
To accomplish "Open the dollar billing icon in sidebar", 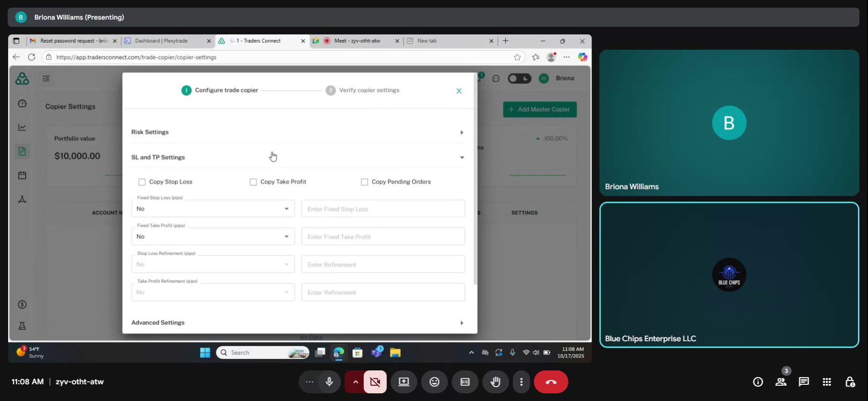I will [22, 304].
